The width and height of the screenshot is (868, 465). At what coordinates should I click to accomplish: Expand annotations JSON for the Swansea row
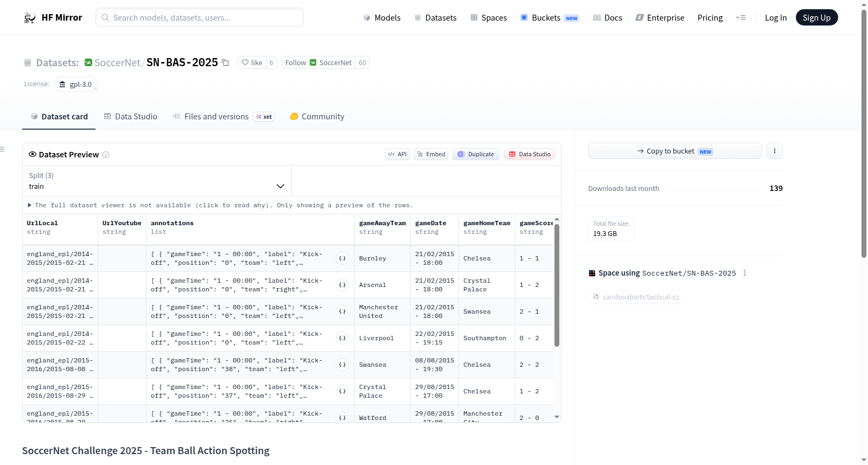click(x=342, y=365)
